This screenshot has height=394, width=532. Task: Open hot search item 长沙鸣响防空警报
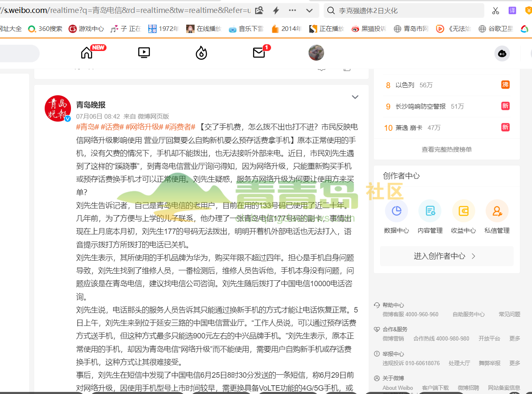tap(421, 107)
